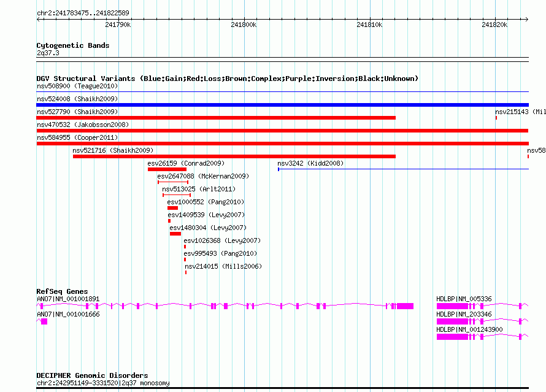Select the HDLBP|NM_203346 transcript label
The image size is (546, 392).
pos(464,314)
